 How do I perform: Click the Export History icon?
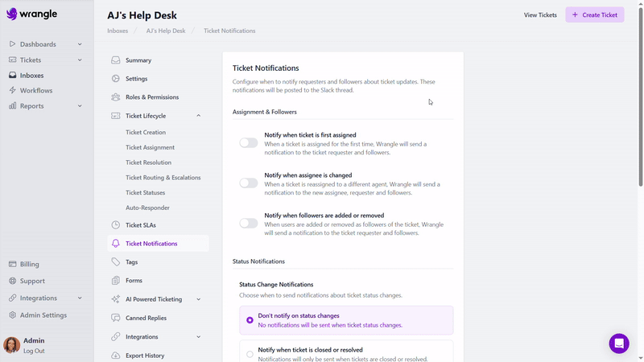[x=116, y=356]
